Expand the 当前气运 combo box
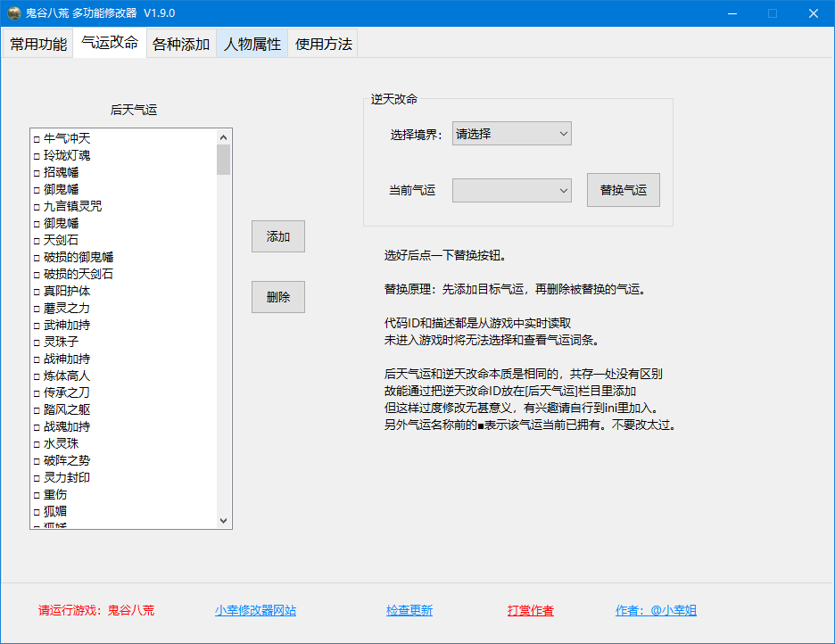Screen dimensions: 835x644 511,190
